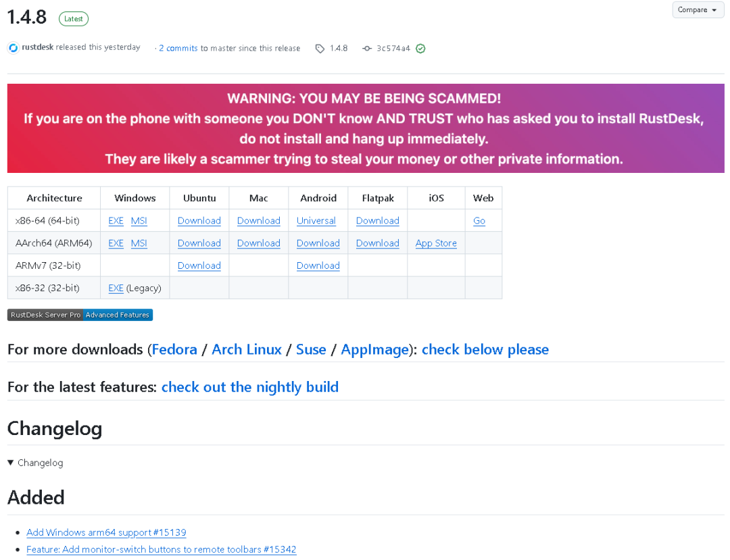Download Mac x86-64 build
This screenshot has height=560, width=730.
(x=259, y=221)
